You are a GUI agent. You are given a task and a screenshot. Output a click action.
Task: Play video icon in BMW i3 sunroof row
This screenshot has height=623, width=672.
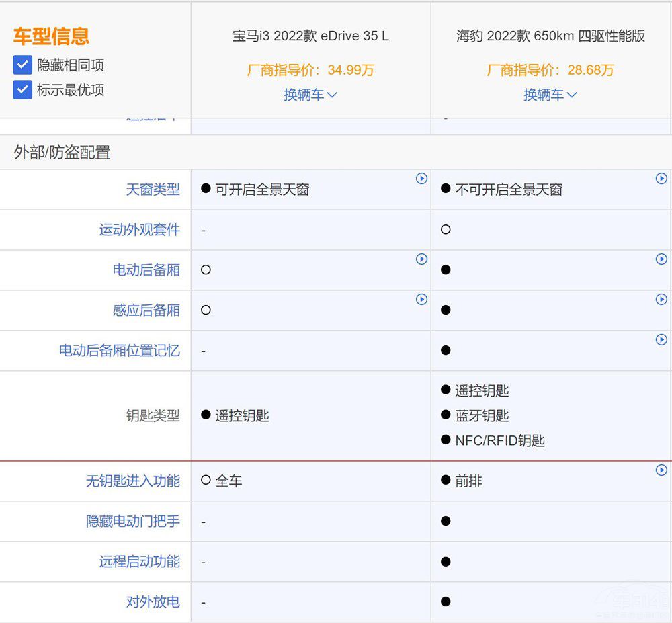421,179
